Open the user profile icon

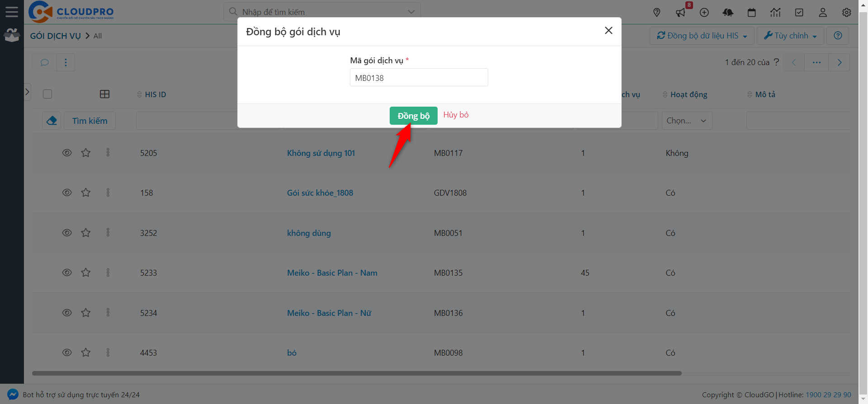pyautogui.click(x=823, y=13)
